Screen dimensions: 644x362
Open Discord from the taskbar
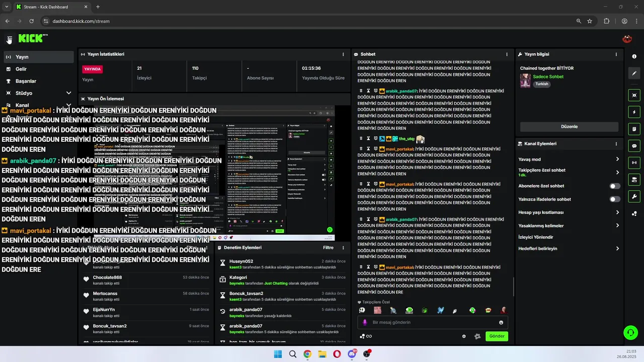352,354
